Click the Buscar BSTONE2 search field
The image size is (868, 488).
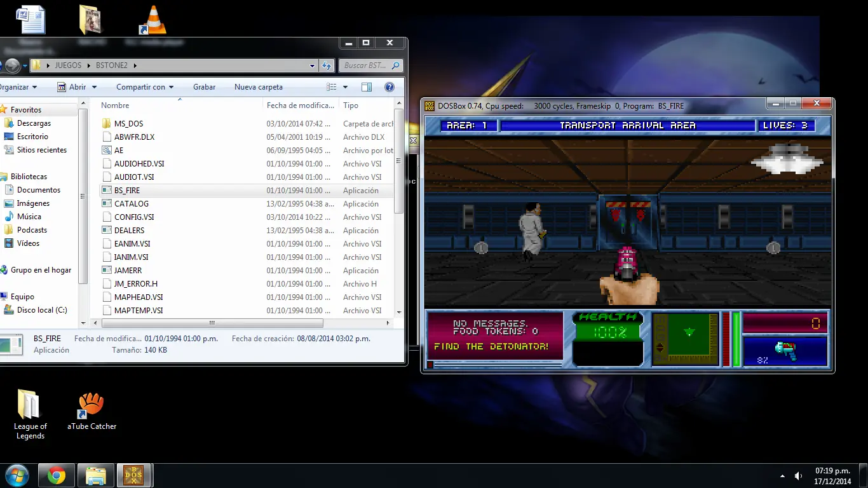[371, 65]
